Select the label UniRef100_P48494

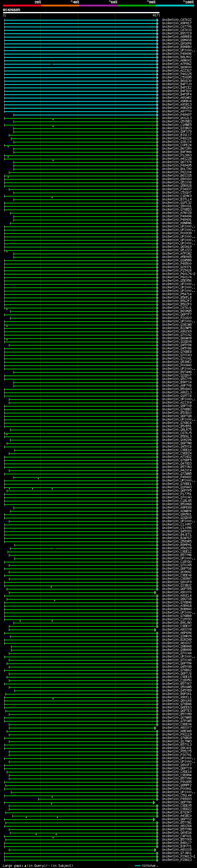click(x=177, y=216)
